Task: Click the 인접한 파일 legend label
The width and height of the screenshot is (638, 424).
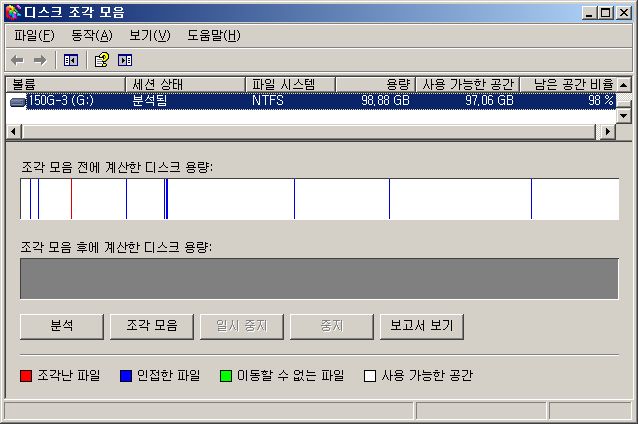Action: (168, 376)
